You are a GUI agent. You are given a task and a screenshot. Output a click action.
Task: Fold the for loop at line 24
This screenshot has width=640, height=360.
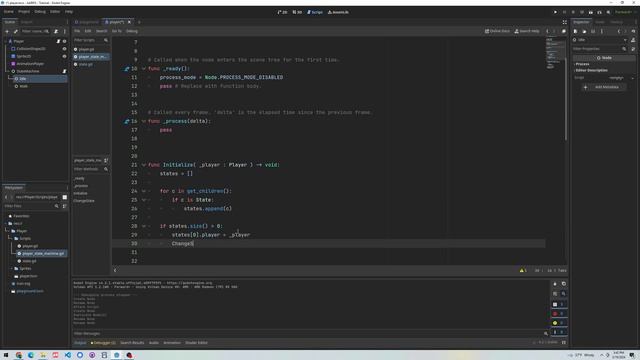(x=144, y=191)
